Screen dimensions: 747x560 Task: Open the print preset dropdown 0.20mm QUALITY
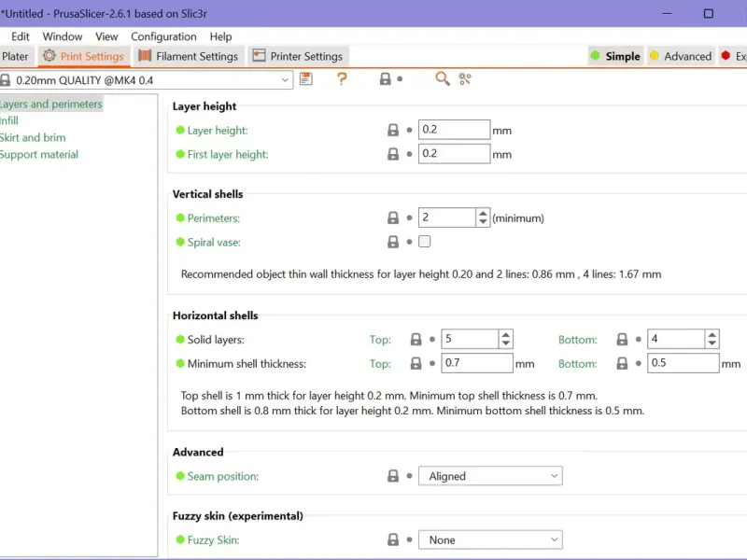pos(147,80)
